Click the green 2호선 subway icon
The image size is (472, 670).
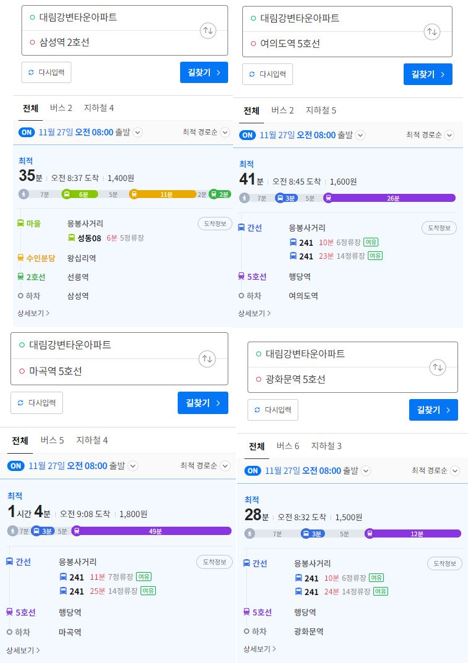point(20,277)
